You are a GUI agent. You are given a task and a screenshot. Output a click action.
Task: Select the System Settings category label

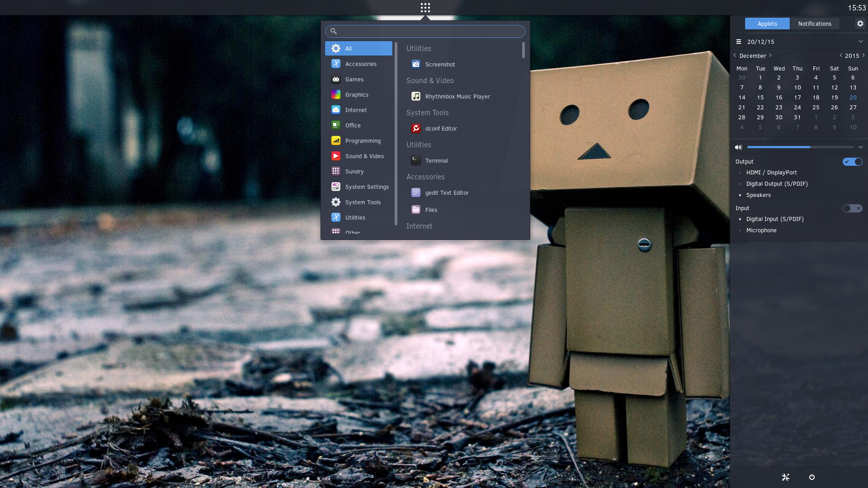point(367,187)
